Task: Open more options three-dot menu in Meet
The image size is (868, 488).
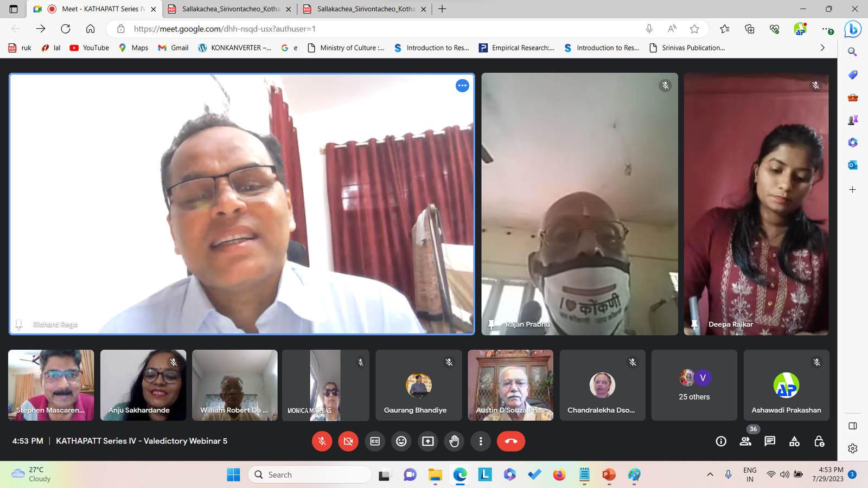Action: pos(481,441)
